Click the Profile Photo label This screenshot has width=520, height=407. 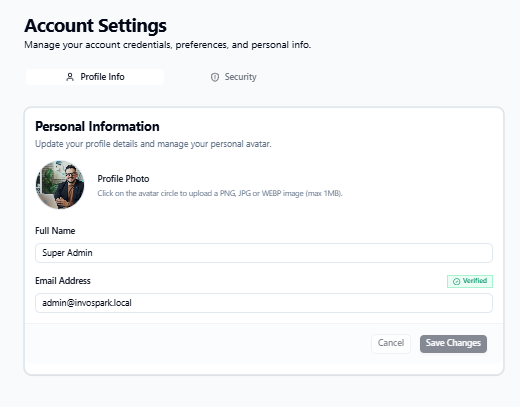click(x=123, y=179)
